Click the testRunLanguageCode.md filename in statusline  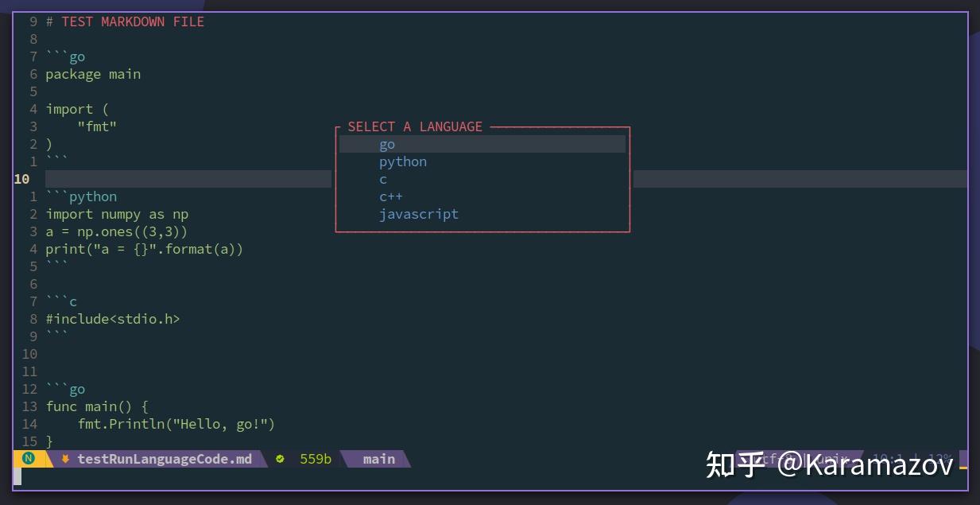click(x=165, y=459)
